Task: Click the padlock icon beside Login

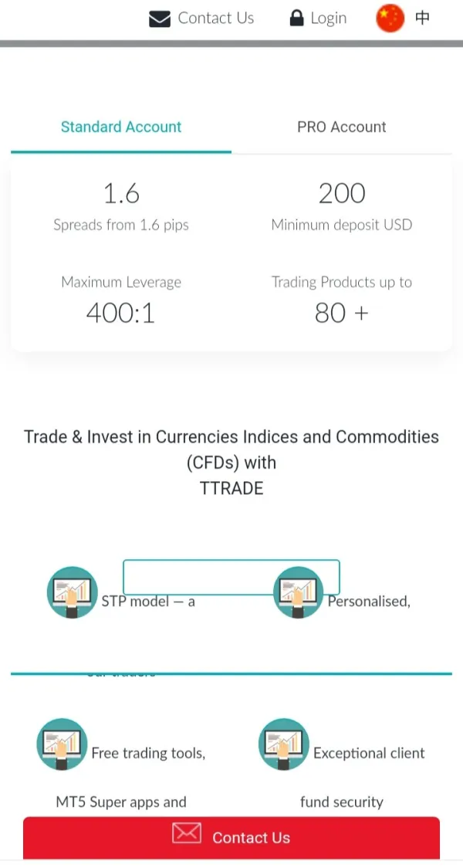Action: tap(296, 19)
